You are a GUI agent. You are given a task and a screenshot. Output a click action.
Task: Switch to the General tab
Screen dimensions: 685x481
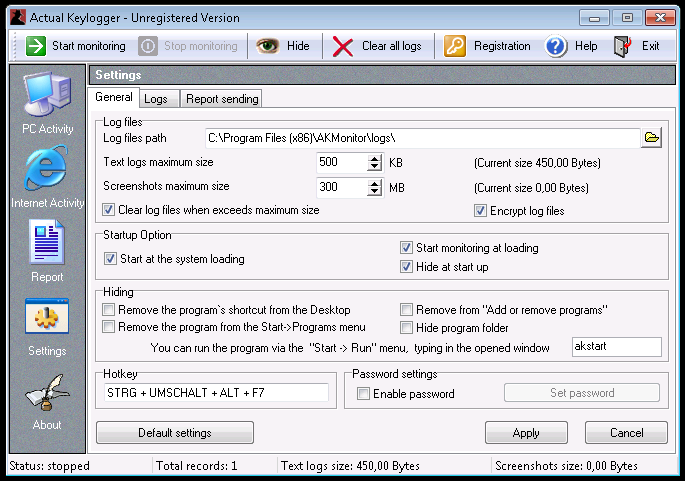pos(114,97)
